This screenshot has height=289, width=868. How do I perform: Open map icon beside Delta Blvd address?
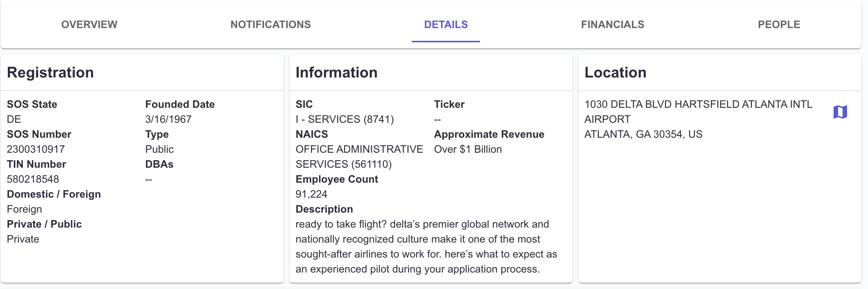click(x=840, y=112)
